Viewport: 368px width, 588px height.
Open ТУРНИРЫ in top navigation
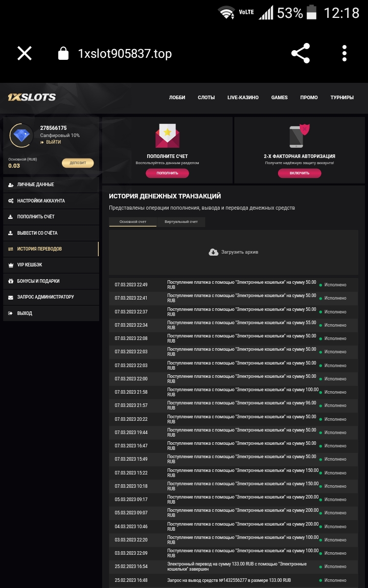point(342,98)
